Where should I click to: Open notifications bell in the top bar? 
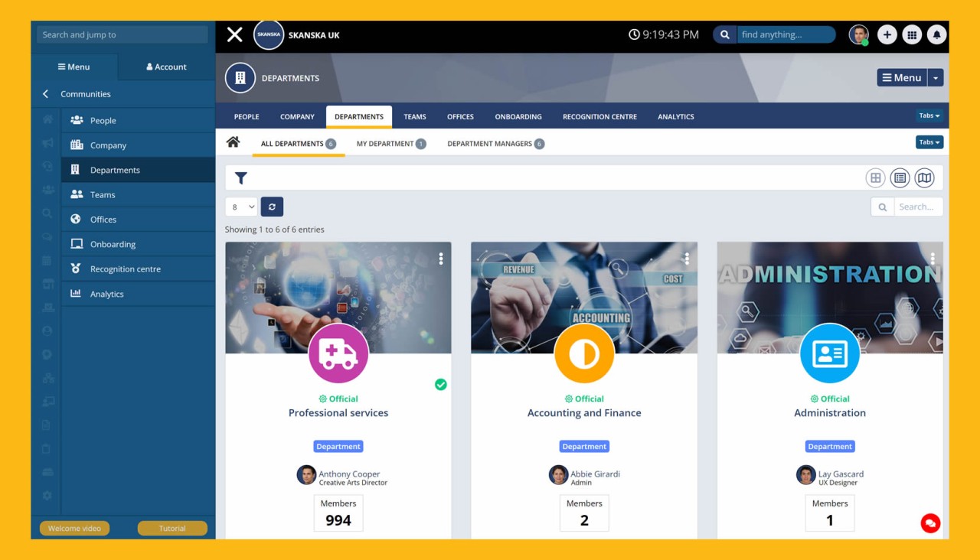pos(936,34)
